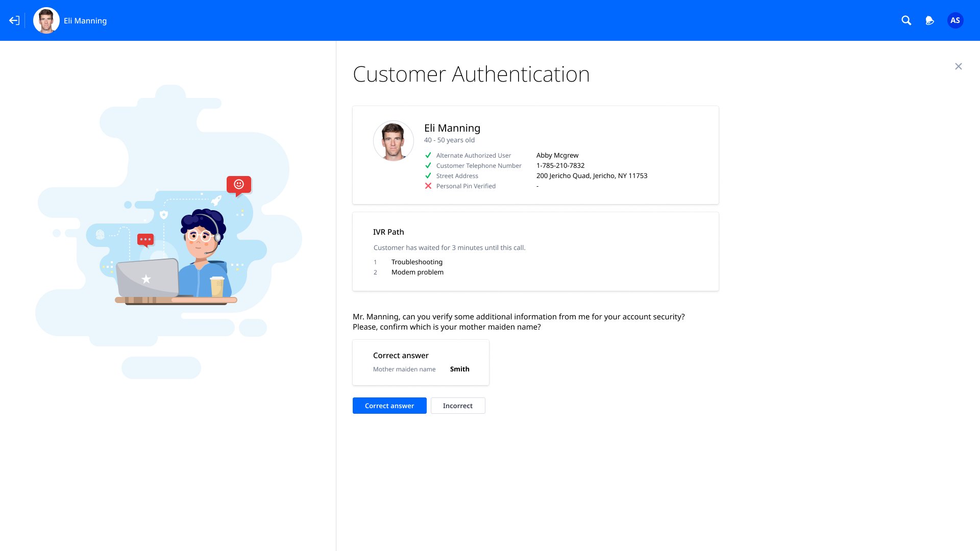Open the AS user profile badge
The width and height of the screenshot is (980, 551).
pos(955,20)
